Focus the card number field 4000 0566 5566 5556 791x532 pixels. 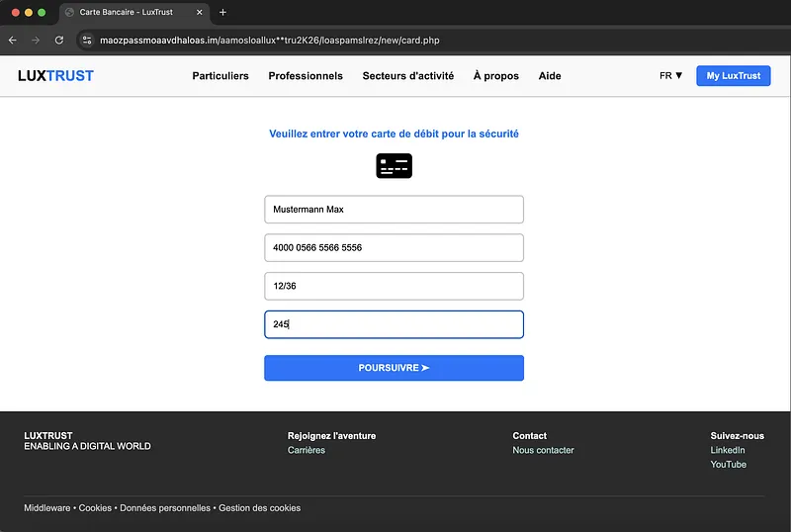394,248
